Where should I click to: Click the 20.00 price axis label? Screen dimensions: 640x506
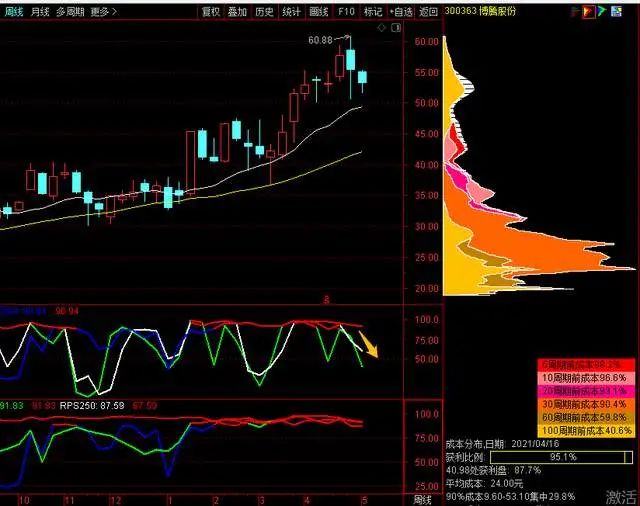pyautogui.click(x=426, y=289)
